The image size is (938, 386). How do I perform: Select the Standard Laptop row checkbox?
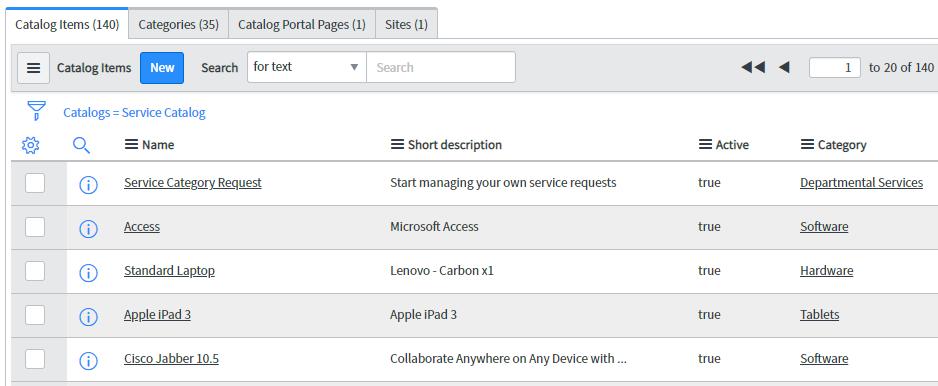(35, 270)
